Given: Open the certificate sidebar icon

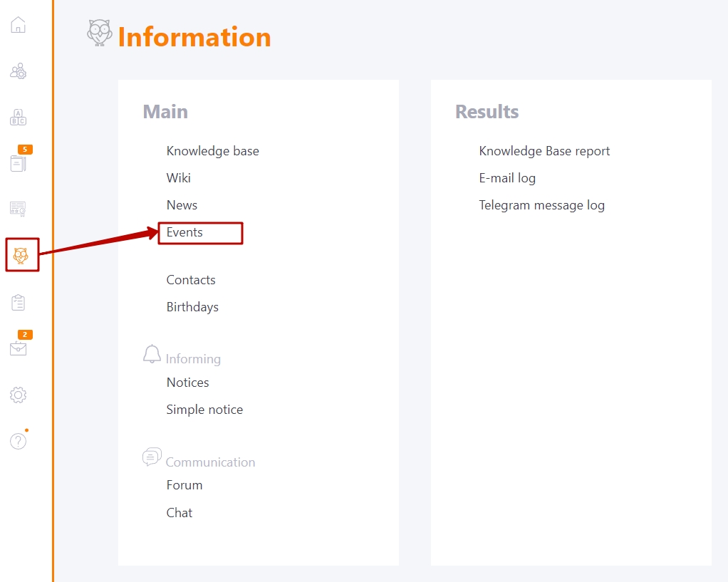Looking at the screenshot, I should point(18,209).
